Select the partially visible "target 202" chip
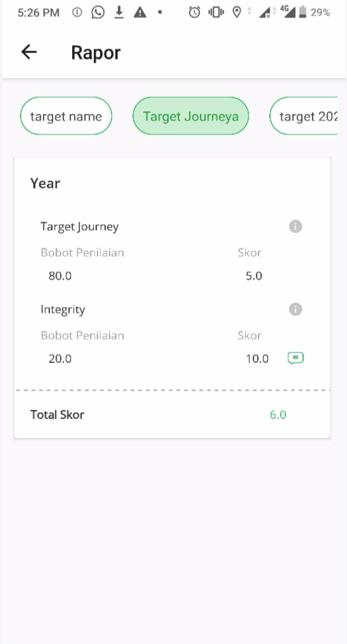 [304, 116]
